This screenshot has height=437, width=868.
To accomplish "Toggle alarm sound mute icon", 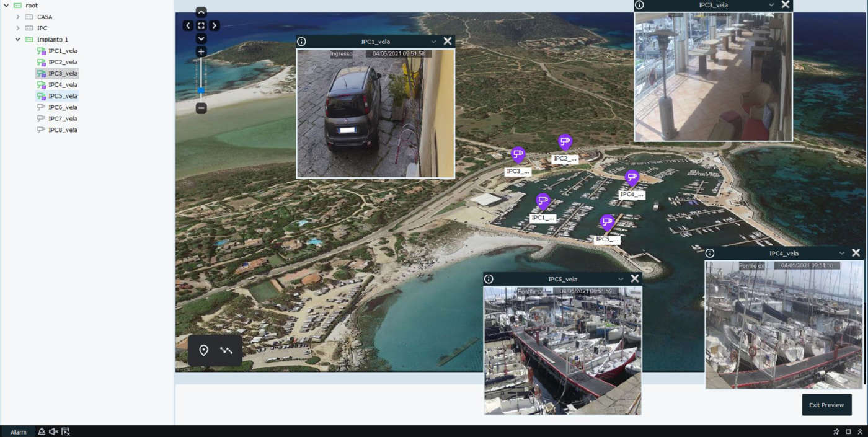I will [53, 431].
